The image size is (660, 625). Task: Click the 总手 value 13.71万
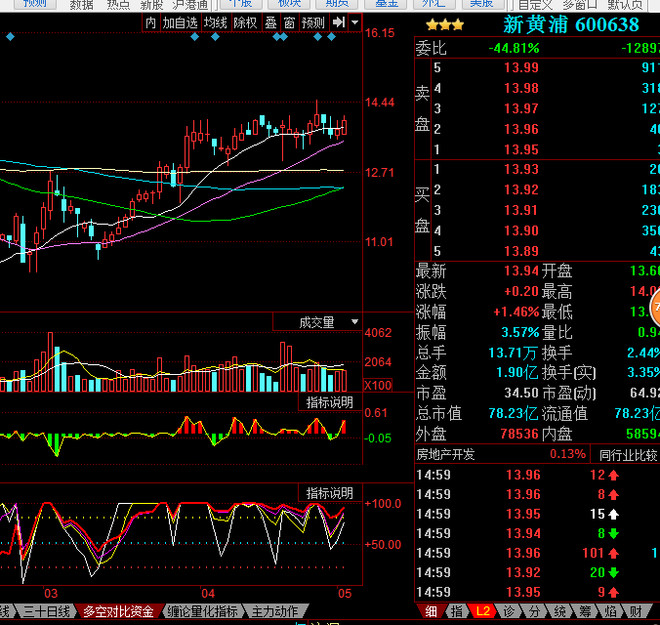[x=513, y=353]
